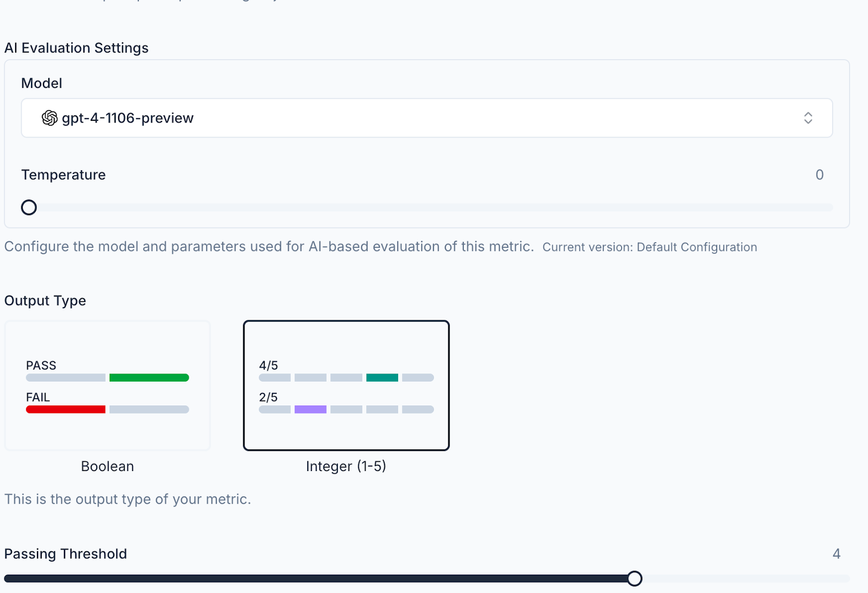868x593 pixels.
Task: Click the Passing Threshold slider handle
Action: [x=635, y=578]
